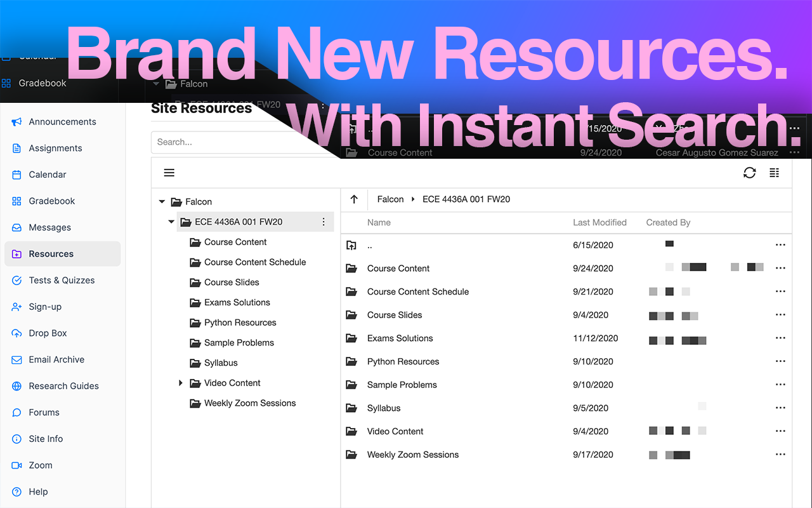Open Course Slides in the file list
The width and height of the screenshot is (812, 508).
[x=395, y=315]
